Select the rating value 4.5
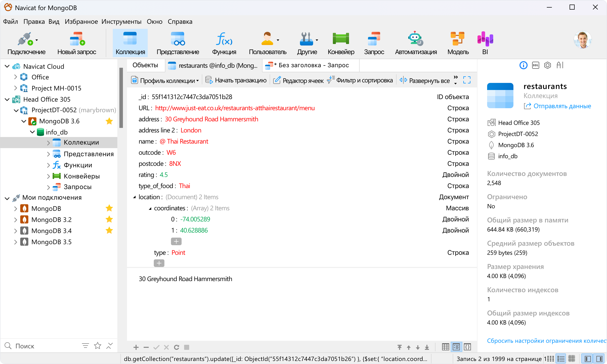This screenshot has height=364, width=607. point(164,175)
